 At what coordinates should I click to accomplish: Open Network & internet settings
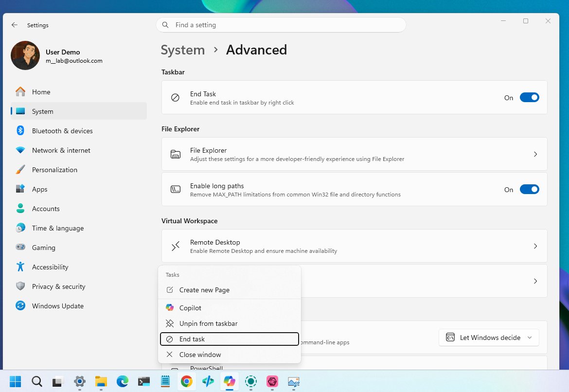61,150
